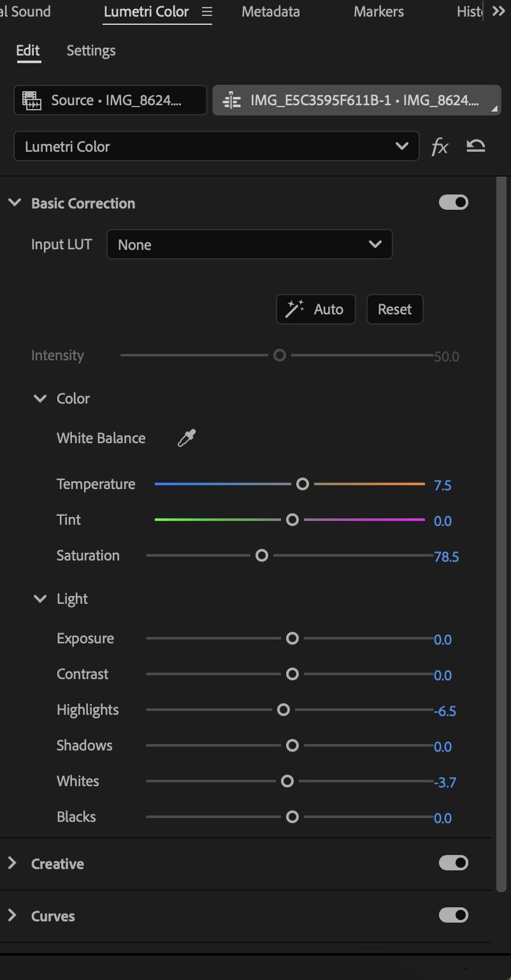Click the Temperature slider handle
Viewport: 511px width, 980px height.
[303, 484]
